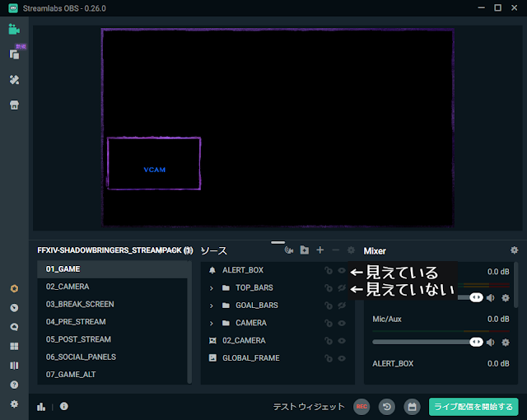Toggle Selective Recording icon in Sources header
Viewport: 527px width, 420px height.
click(x=289, y=250)
